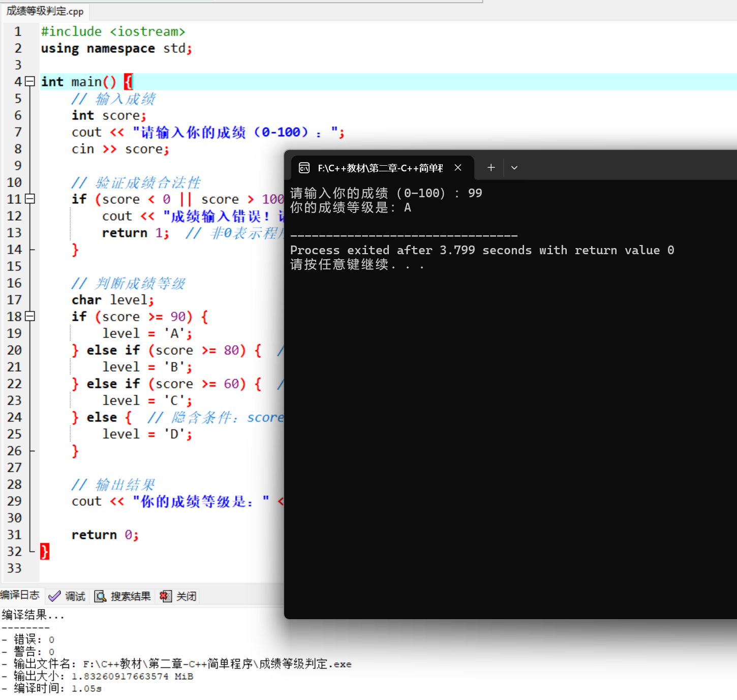This screenshot has width=737, height=700.
Task: Click the 输出文件名 path line
Action: click(x=176, y=664)
